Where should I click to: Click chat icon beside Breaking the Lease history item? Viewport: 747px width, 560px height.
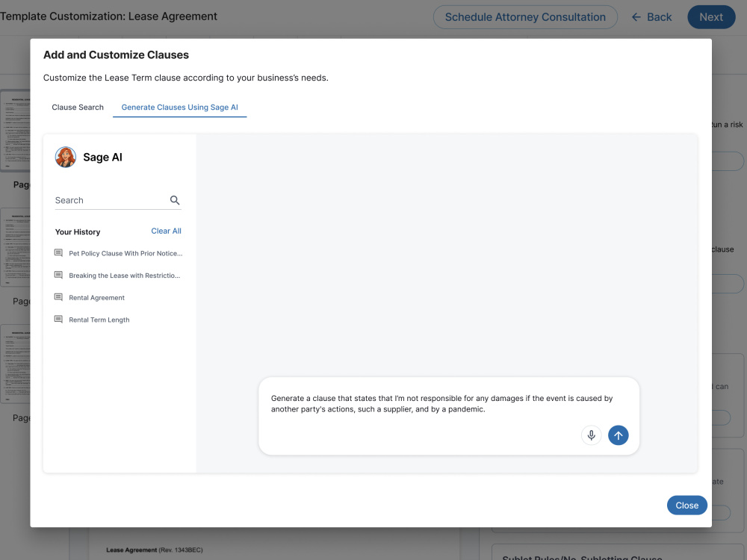click(58, 275)
